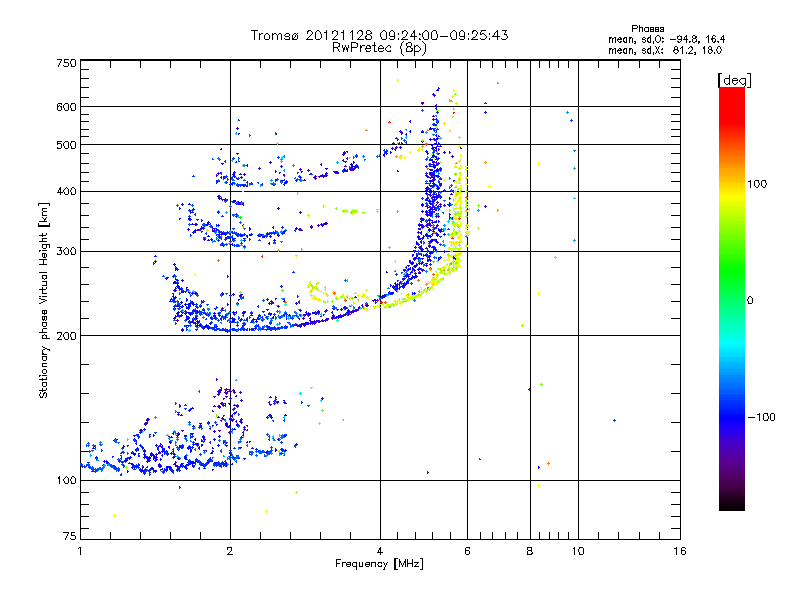Image resolution: width=800 pixels, height=600 pixels.
Task: Click the green region of the colorbar
Action: [x=732, y=270]
